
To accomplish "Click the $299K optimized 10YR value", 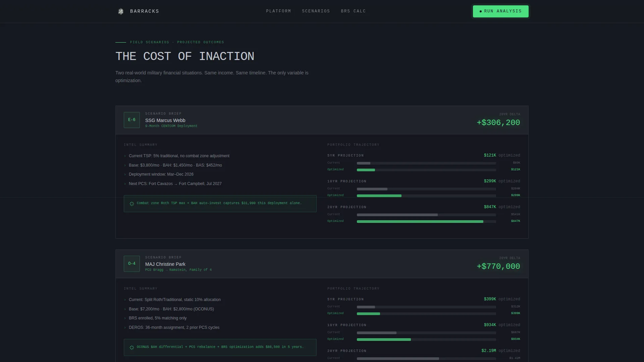I will pyautogui.click(x=490, y=181).
